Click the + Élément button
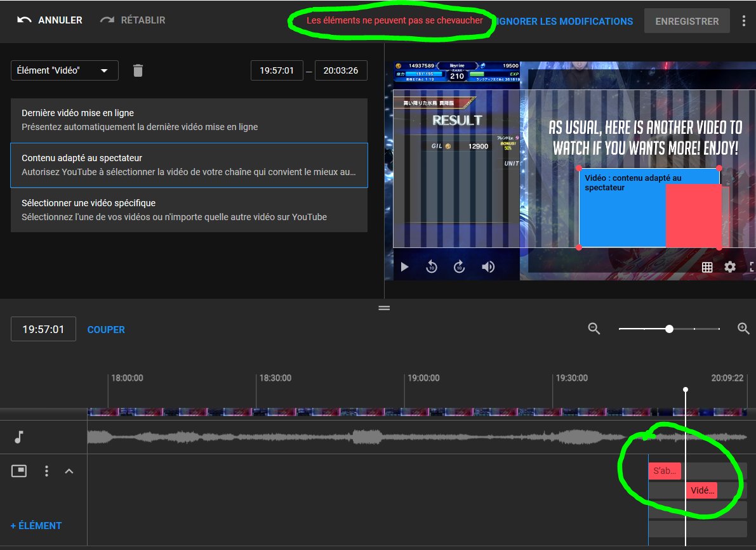The height and width of the screenshot is (550, 756). click(x=36, y=525)
